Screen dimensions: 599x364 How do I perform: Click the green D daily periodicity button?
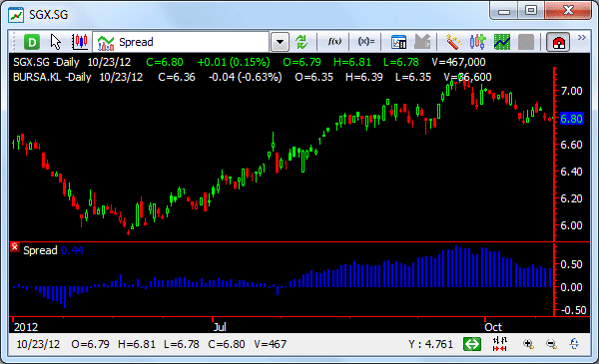coord(32,42)
